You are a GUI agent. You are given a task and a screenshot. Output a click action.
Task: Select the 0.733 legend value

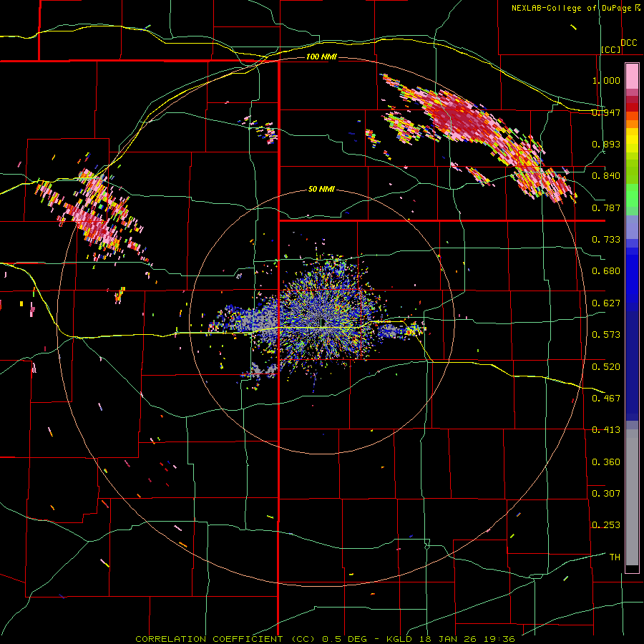click(606, 240)
